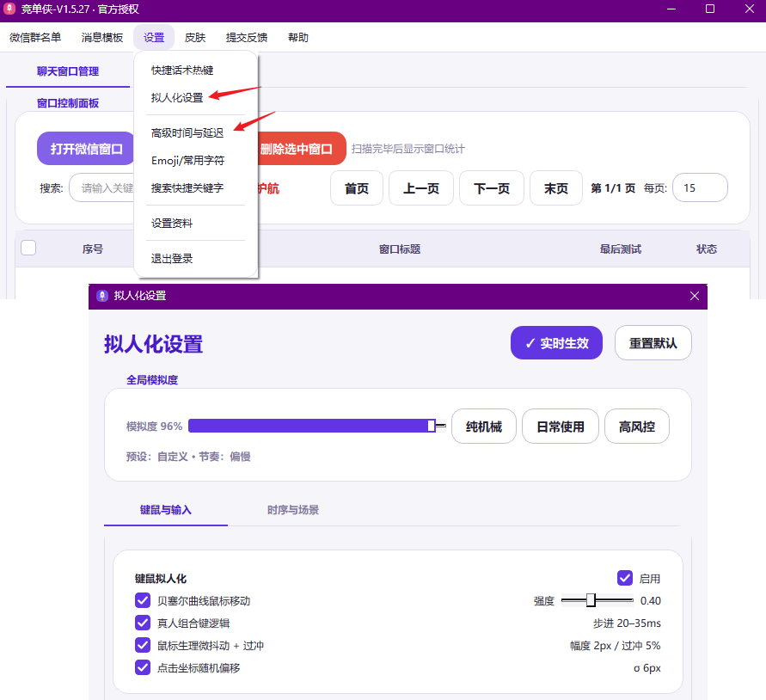Open the 提交反馈 menu

tap(246, 37)
